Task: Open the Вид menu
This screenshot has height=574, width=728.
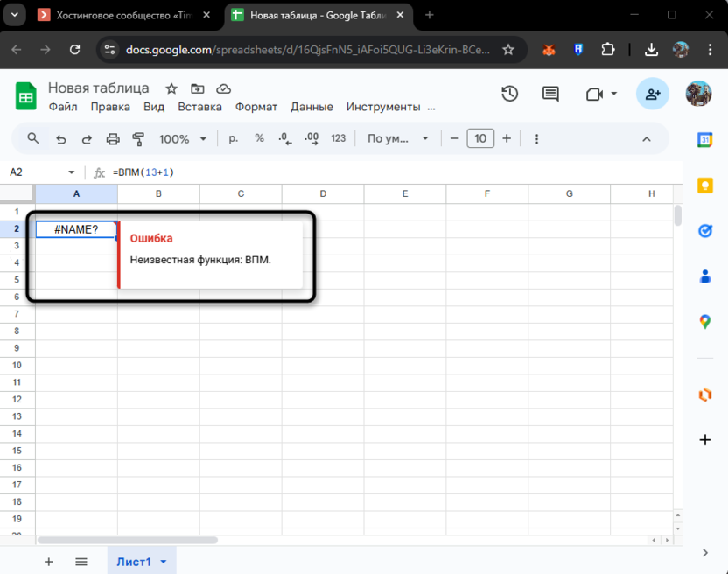Action: [x=154, y=107]
